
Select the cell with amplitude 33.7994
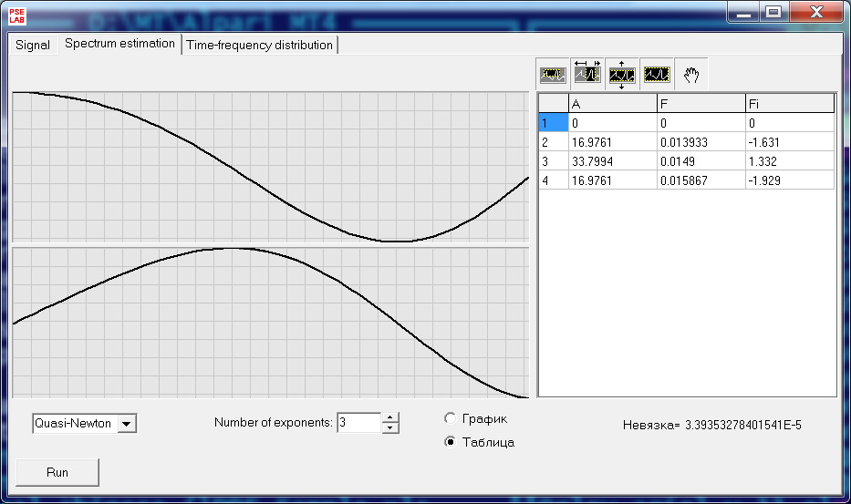[612, 161]
